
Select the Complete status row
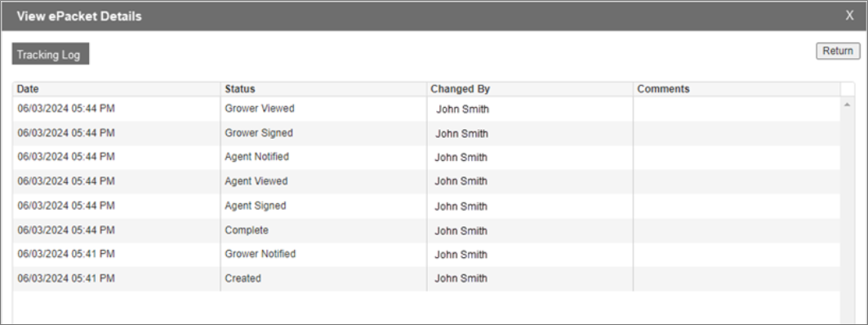[x=426, y=230]
